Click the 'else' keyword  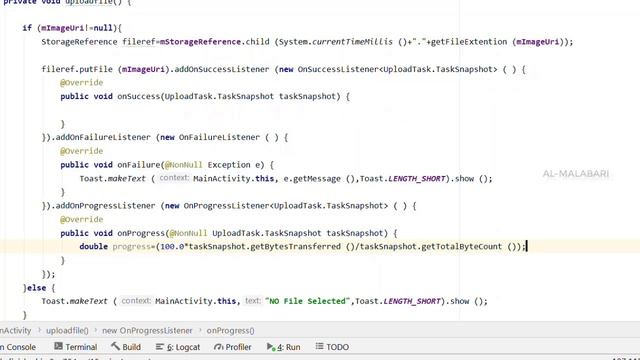coord(37,288)
